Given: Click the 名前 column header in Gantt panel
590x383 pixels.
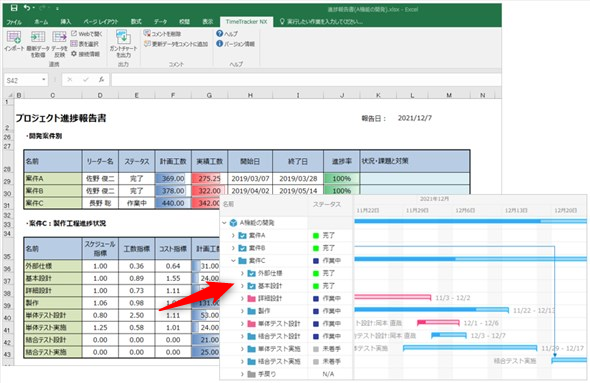Looking at the screenshot, I should tap(228, 204).
